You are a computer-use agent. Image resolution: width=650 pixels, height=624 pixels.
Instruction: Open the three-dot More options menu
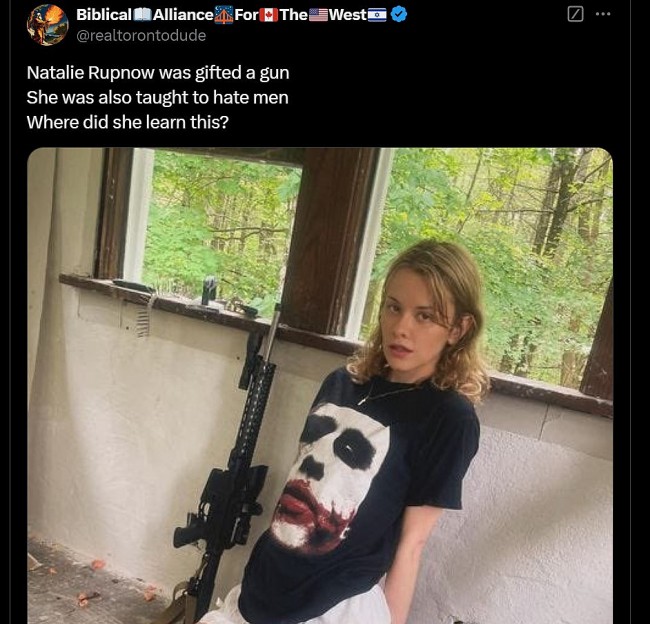[603, 15]
